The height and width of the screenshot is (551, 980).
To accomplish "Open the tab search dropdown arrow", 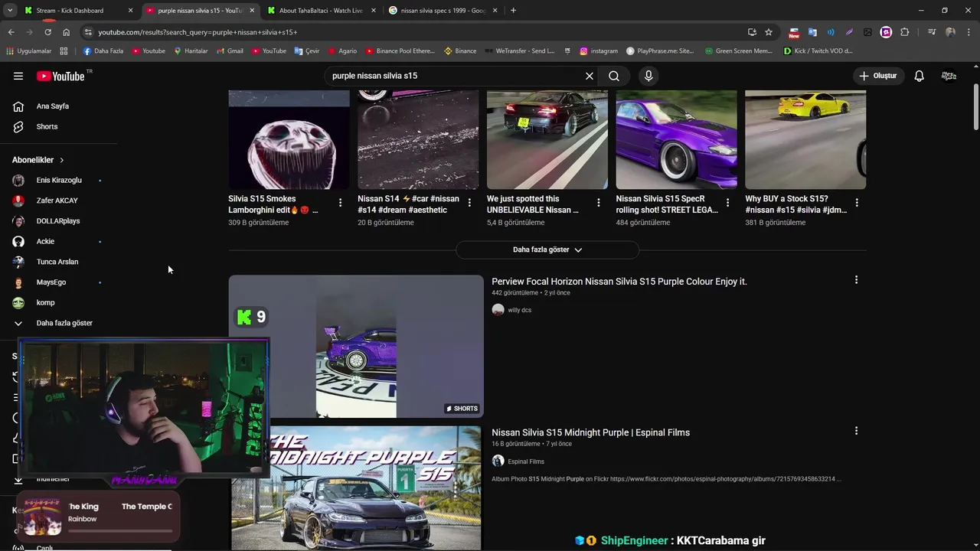I will pos(11,11).
